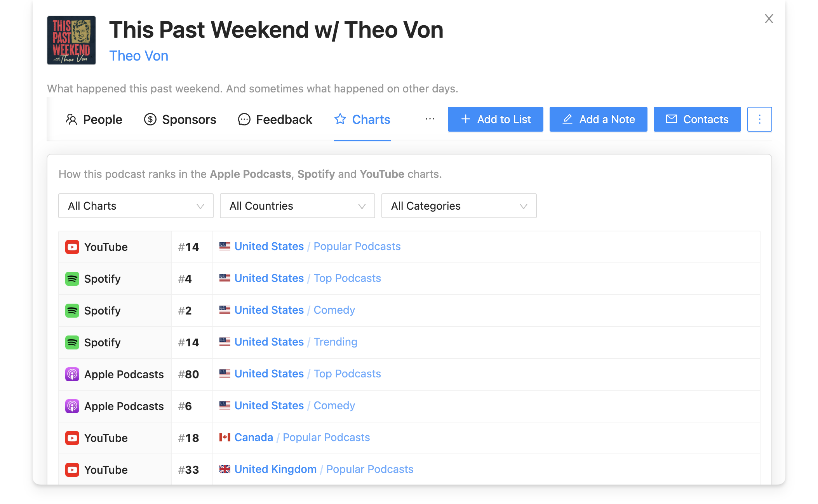Click the Charts star icon
This screenshot has width=818, height=504.
(x=340, y=119)
